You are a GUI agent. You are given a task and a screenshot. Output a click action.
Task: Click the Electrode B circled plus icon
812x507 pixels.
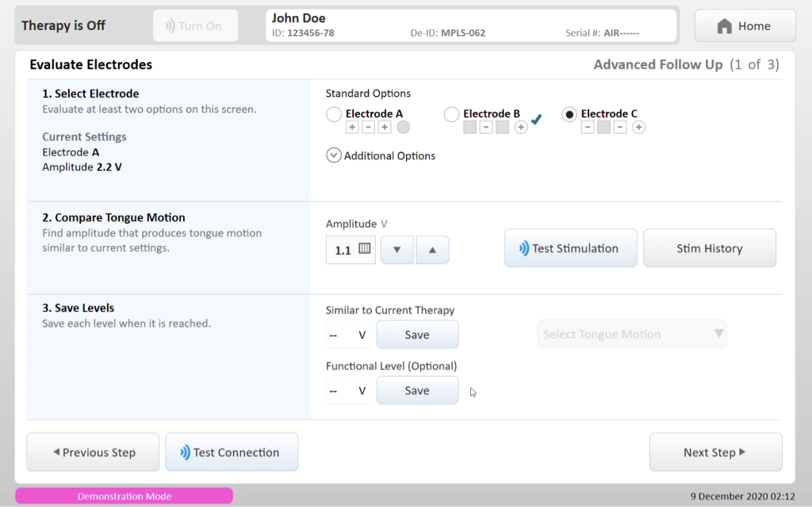(521, 127)
